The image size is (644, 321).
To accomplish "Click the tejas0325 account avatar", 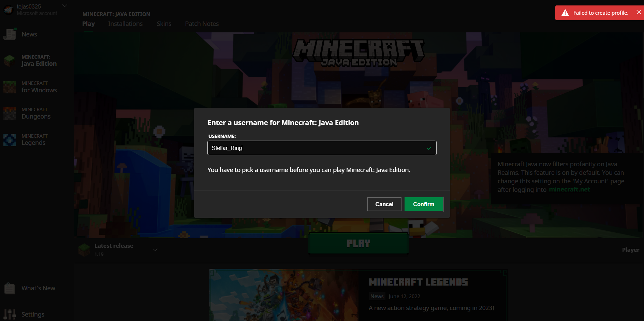I will [x=9, y=10].
